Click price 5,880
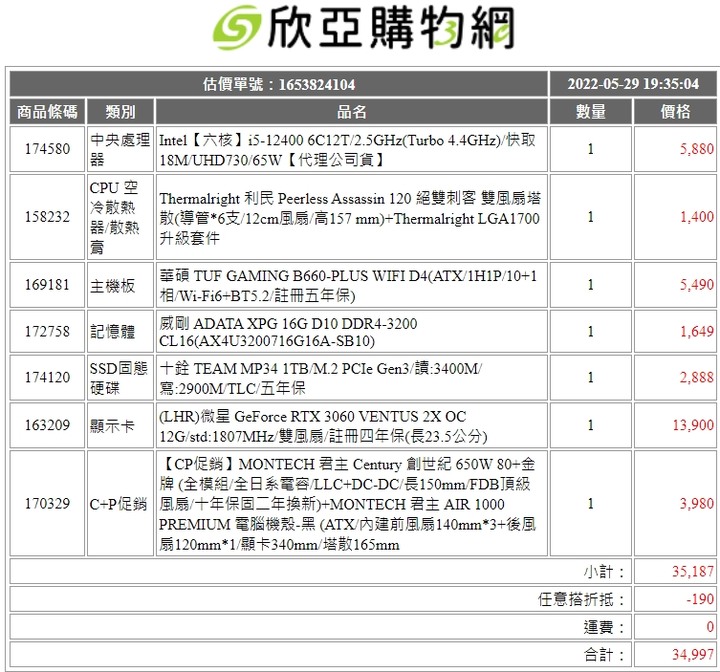This screenshot has width=720, height=672. [697, 149]
